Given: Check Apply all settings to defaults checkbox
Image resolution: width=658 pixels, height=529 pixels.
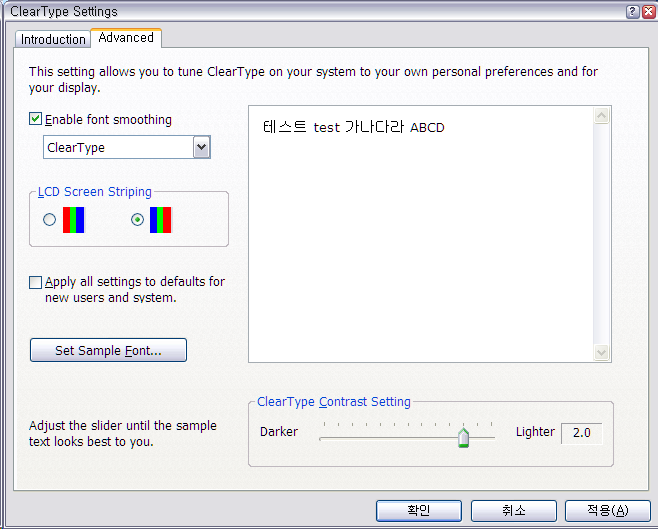Looking at the screenshot, I should coord(36,282).
